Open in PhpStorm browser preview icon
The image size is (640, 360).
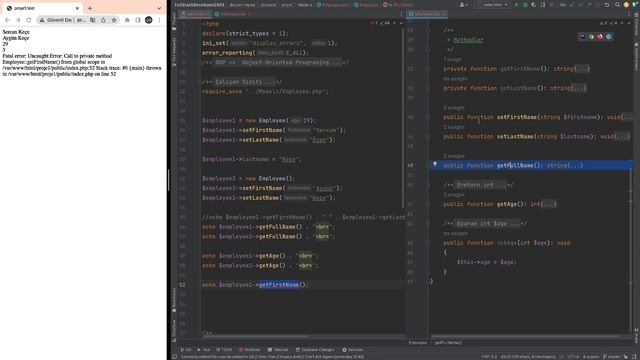(582, 36)
